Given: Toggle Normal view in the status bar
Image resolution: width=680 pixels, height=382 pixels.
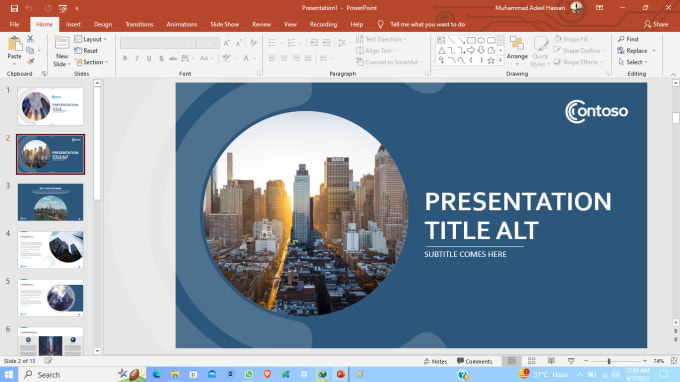Looking at the screenshot, I should [x=512, y=361].
